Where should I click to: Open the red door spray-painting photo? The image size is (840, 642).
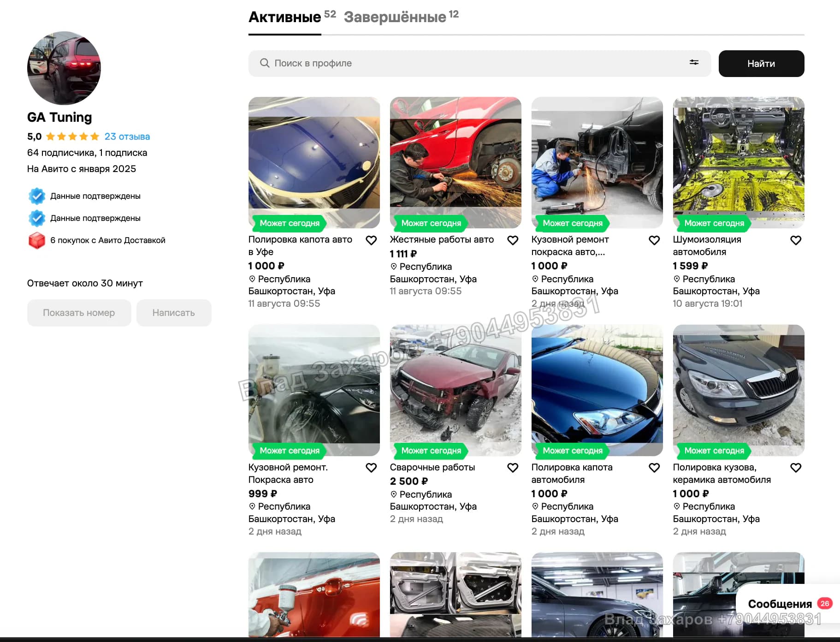314,595
